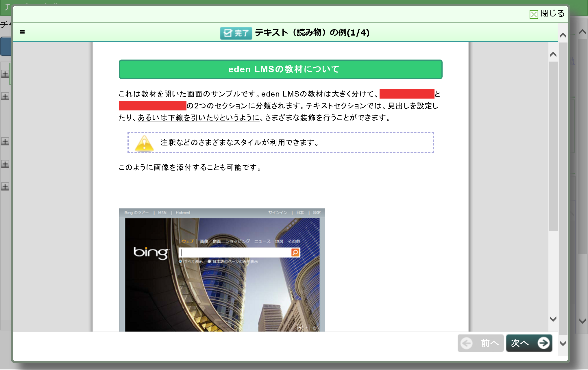The width and height of the screenshot is (588, 370).
Task: Click the sentence このように画像を添付することも可能です
Action: [x=190, y=167]
